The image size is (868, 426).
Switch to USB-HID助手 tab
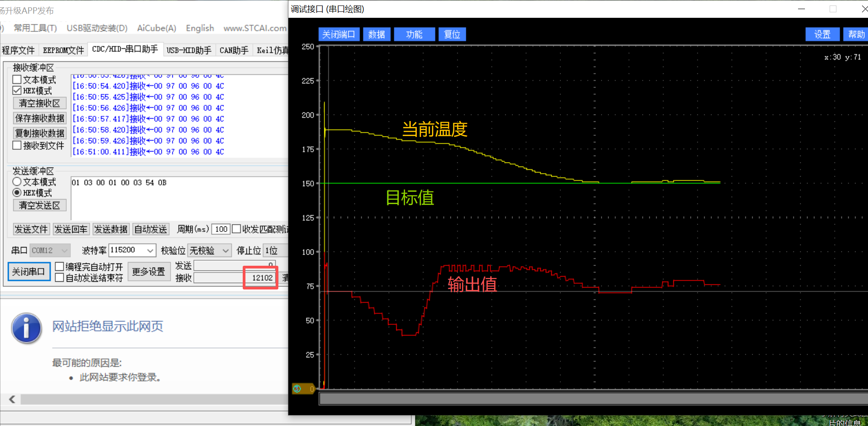[189, 50]
